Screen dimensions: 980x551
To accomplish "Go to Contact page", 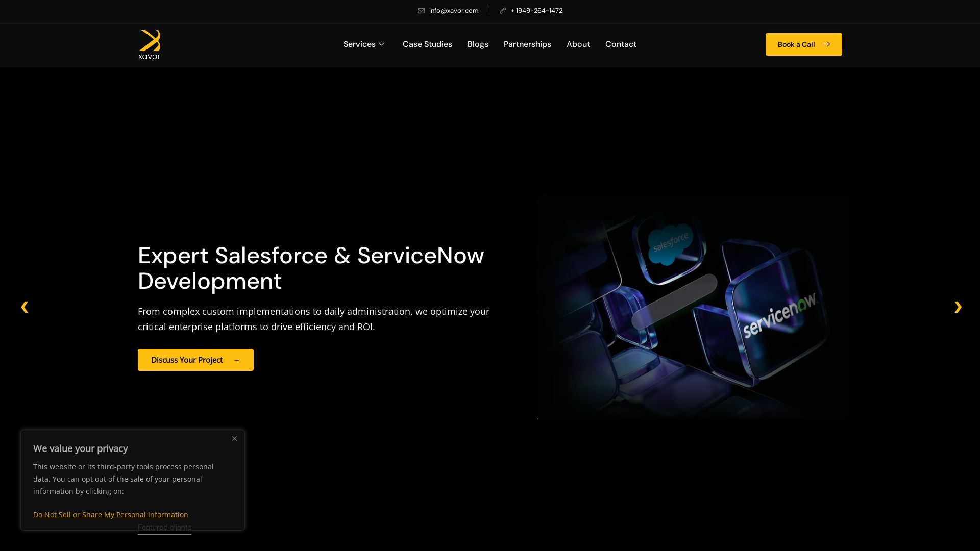I will pos(621,44).
